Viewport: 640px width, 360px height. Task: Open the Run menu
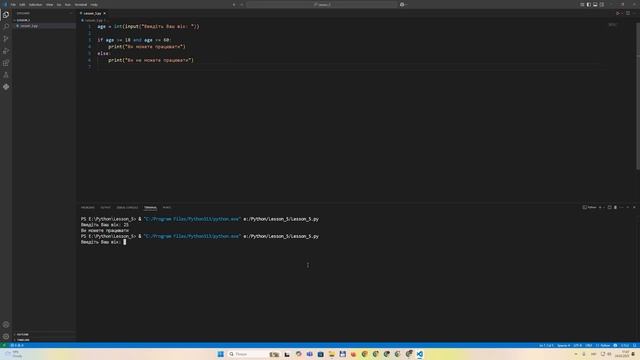[68, 4]
